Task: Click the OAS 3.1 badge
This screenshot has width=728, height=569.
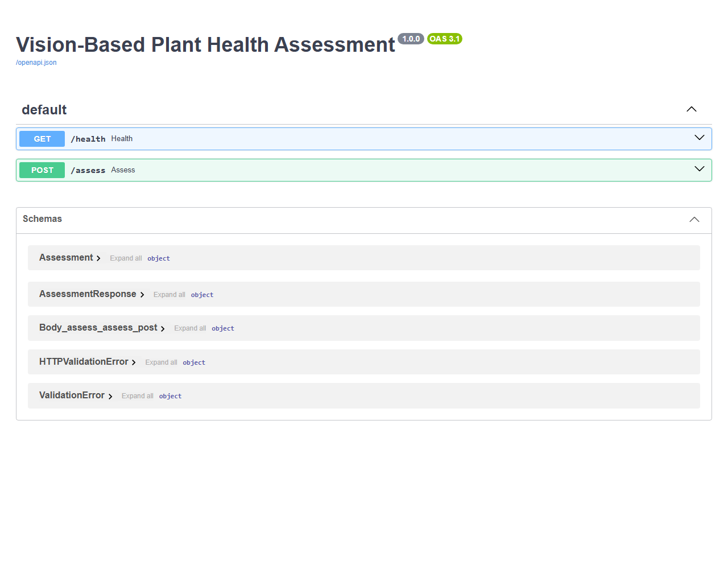Action: 445,39
